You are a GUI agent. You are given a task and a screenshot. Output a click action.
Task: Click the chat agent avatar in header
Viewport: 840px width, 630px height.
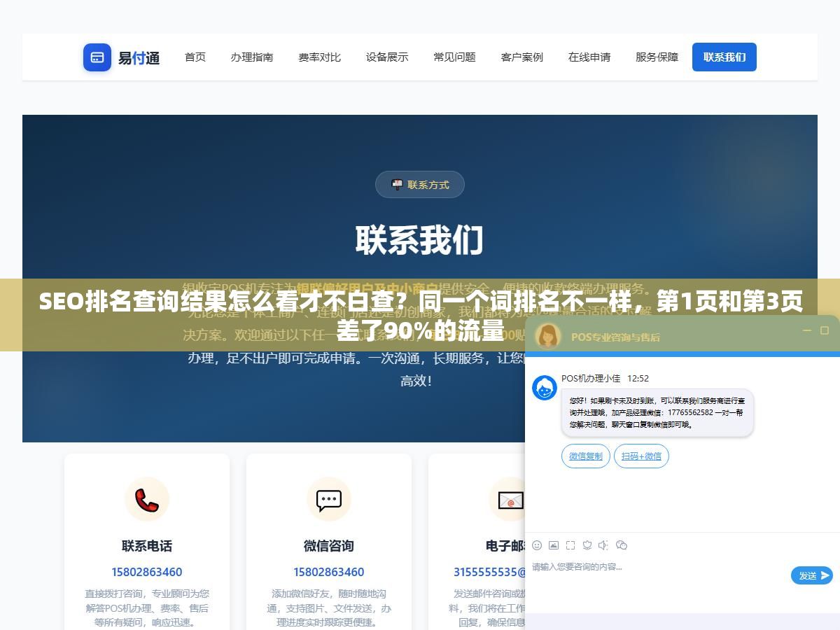[547, 335]
